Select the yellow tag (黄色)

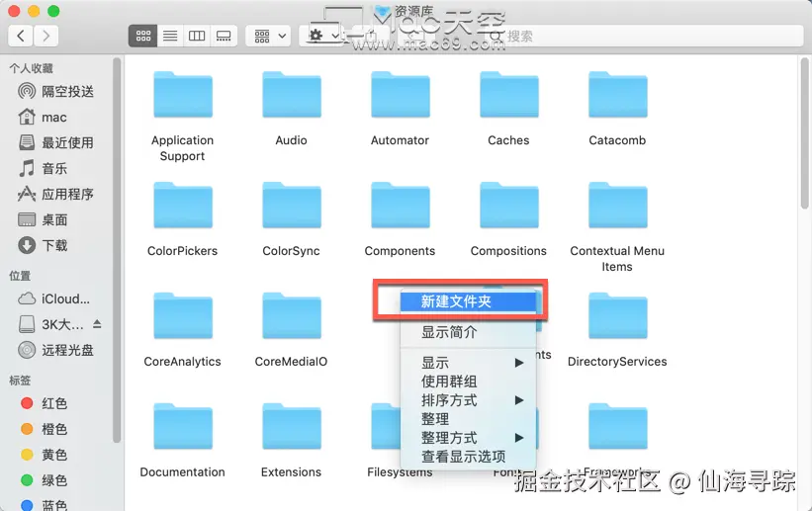click(45, 455)
